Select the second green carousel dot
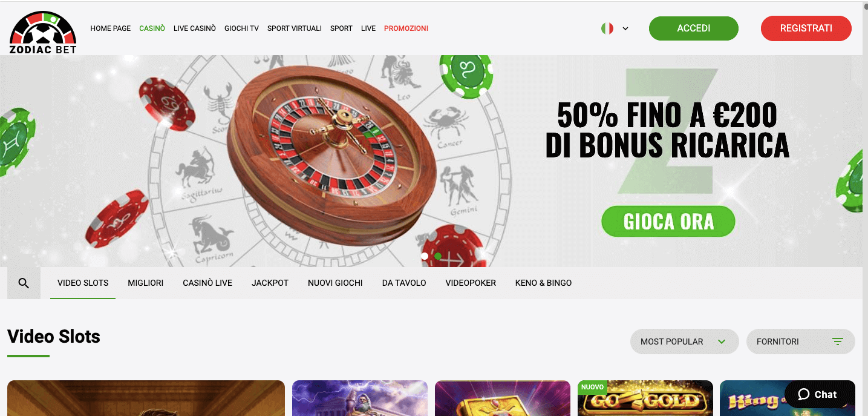This screenshot has width=868, height=416. (438, 256)
